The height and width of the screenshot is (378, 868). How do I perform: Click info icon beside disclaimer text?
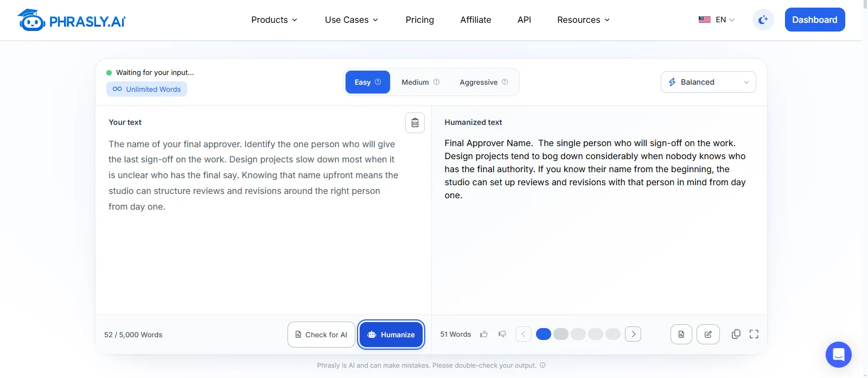pyautogui.click(x=542, y=366)
